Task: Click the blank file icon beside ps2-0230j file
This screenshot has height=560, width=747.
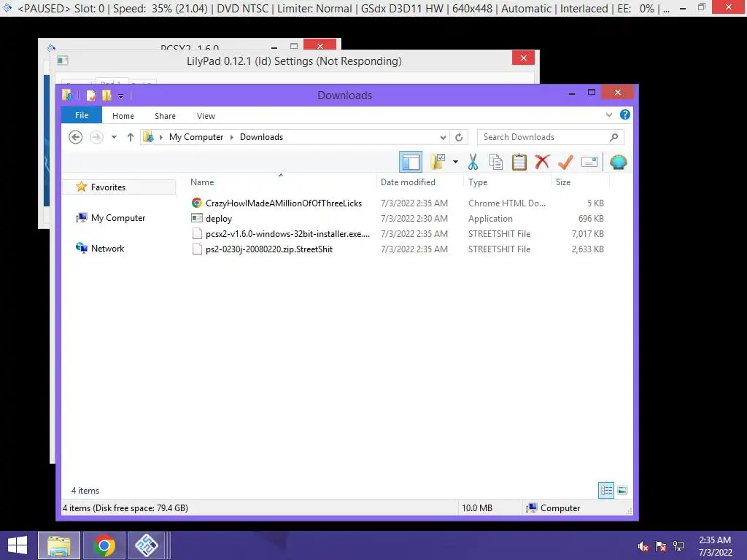Action: coord(197,249)
